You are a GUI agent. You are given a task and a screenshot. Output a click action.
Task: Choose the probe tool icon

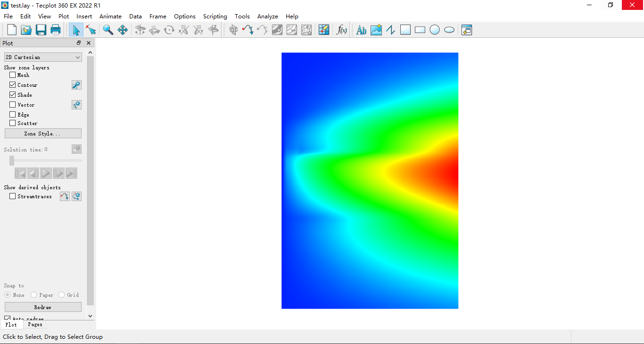coord(324,30)
